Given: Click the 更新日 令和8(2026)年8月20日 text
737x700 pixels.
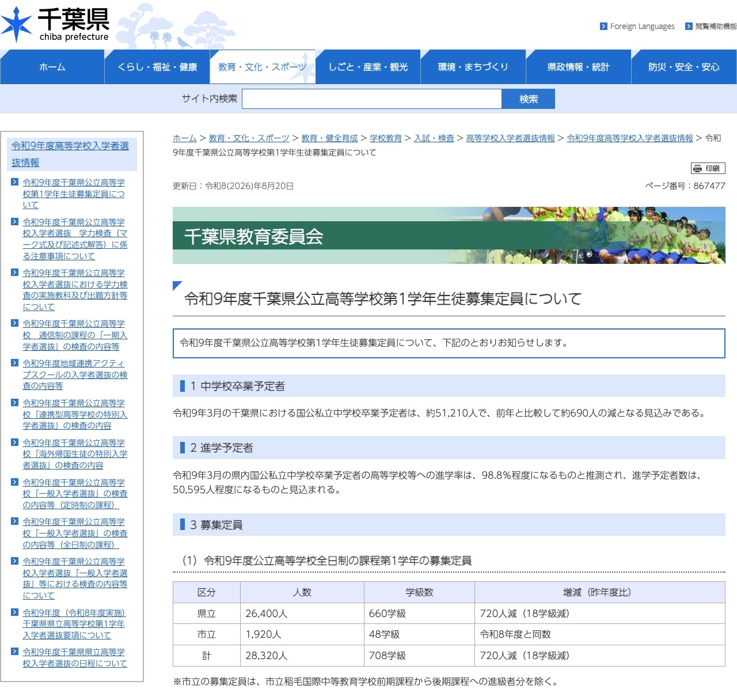Looking at the screenshot, I should pos(233,186).
